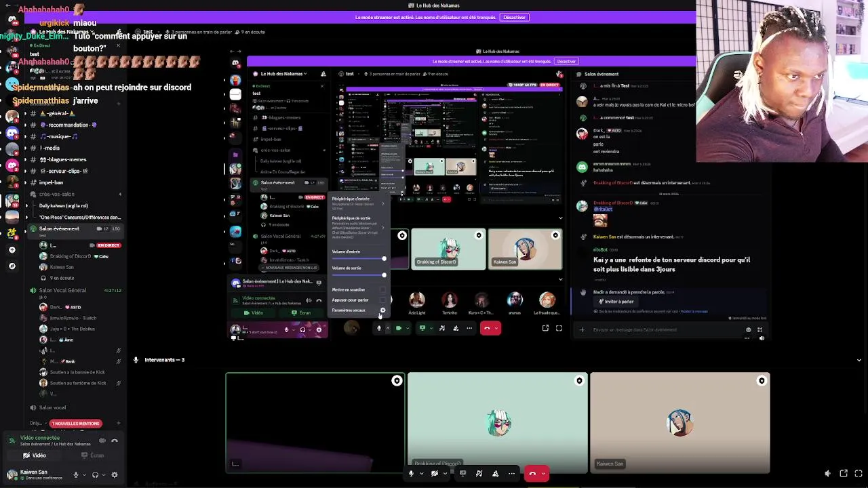Select the large Kaiwen San speaker tile
Image resolution: width=868 pixels, height=488 pixels.
coord(679,423)
